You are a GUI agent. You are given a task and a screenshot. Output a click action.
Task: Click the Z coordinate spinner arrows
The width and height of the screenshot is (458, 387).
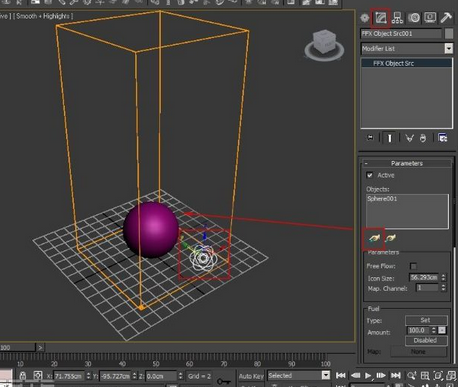180,376
